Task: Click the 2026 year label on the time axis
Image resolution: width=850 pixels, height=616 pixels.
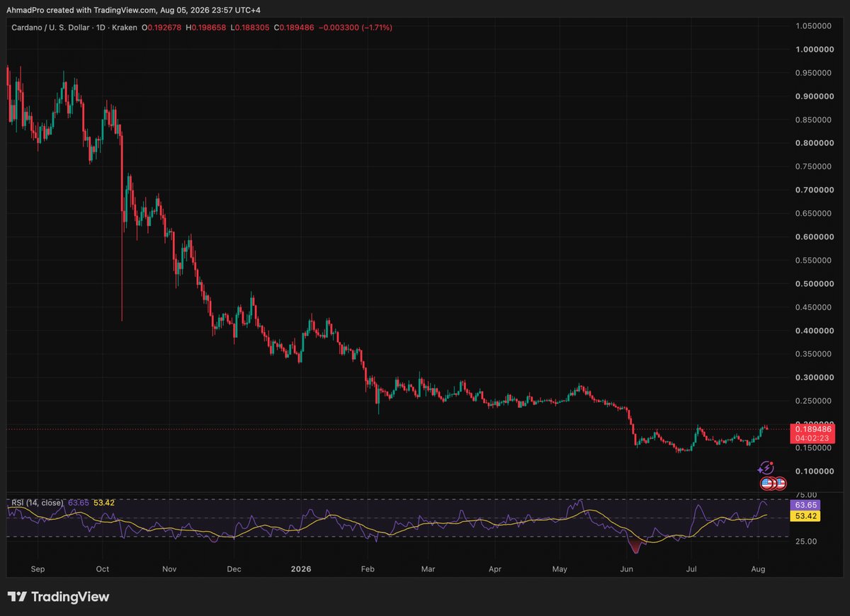Action: pos(301,569)
